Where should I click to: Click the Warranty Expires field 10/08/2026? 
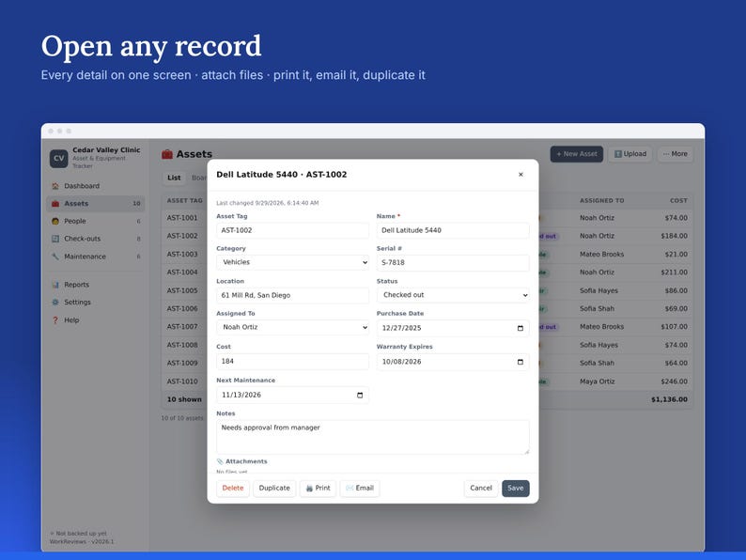point(453,362)
